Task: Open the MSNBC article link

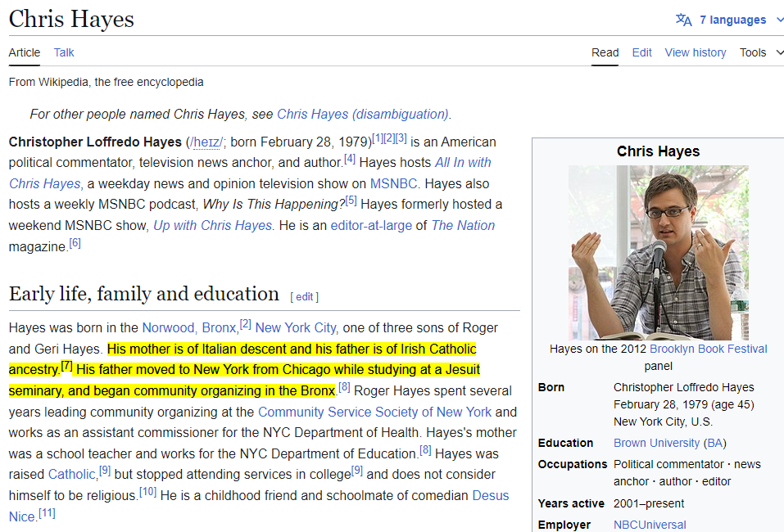Action: (393, 184)
